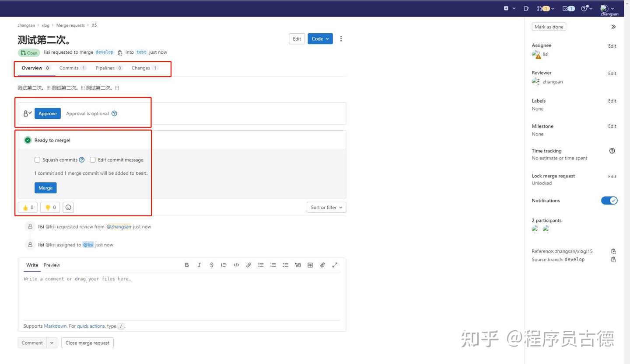Toggle bold formatting in the comment editor
This screenshot has width=630, height=364.
click(x=187, y=265)
